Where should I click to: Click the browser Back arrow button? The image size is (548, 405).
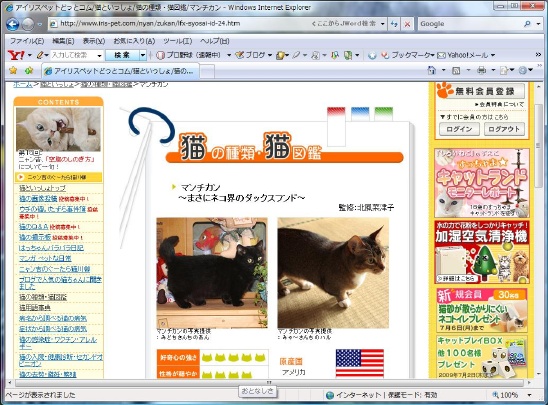tap(13, 24)
